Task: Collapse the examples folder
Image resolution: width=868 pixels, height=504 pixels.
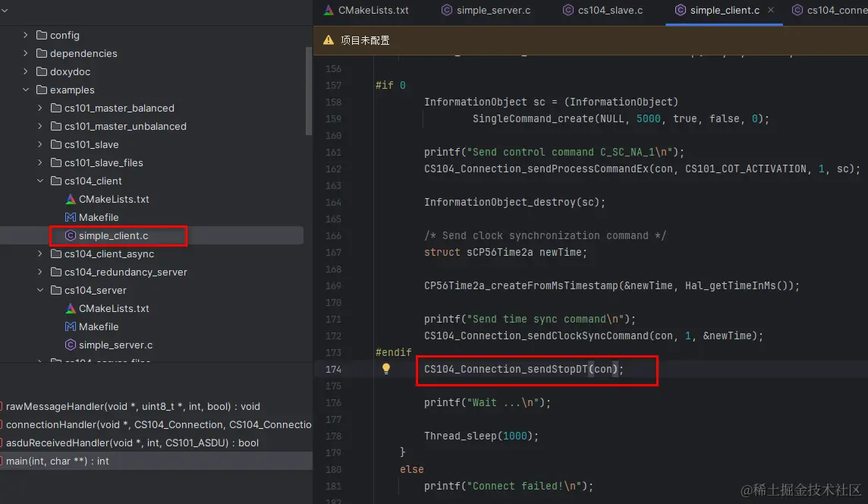Action: pos(26,90)
